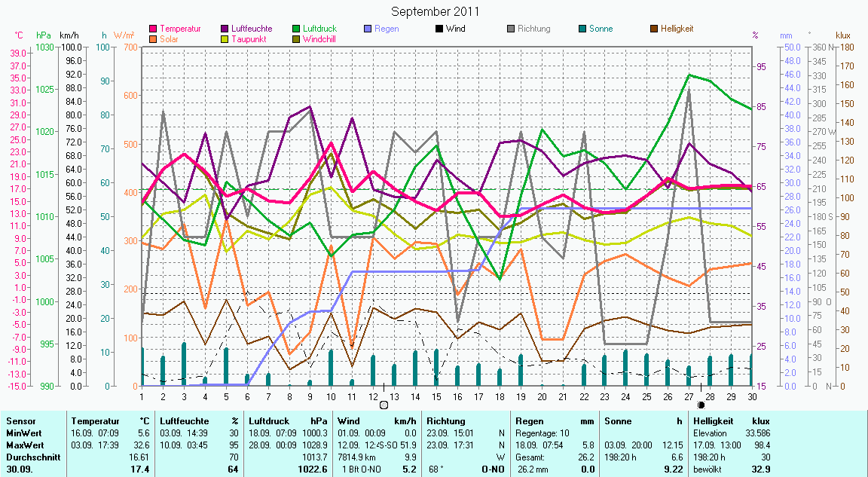Click the Sensor header in the data table
Image resolution: width=868 pixels, height=477 pixels.
point(20,421)
